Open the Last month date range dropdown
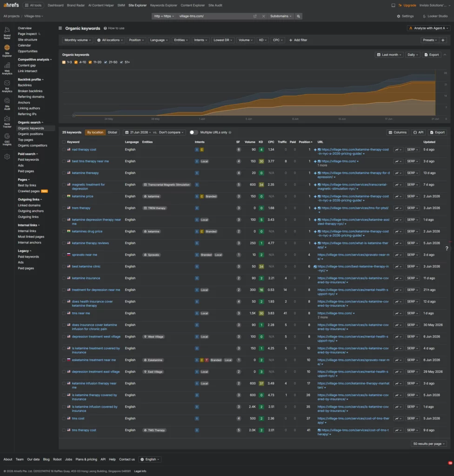454x476 pixels. [x=389, y=55]
